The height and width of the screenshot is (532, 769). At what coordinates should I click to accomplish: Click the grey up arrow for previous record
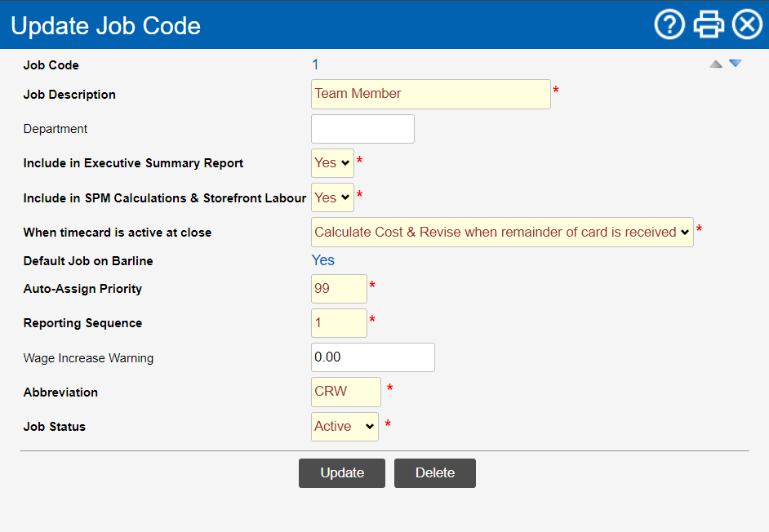pyautogui.click(x=716, y=64)
